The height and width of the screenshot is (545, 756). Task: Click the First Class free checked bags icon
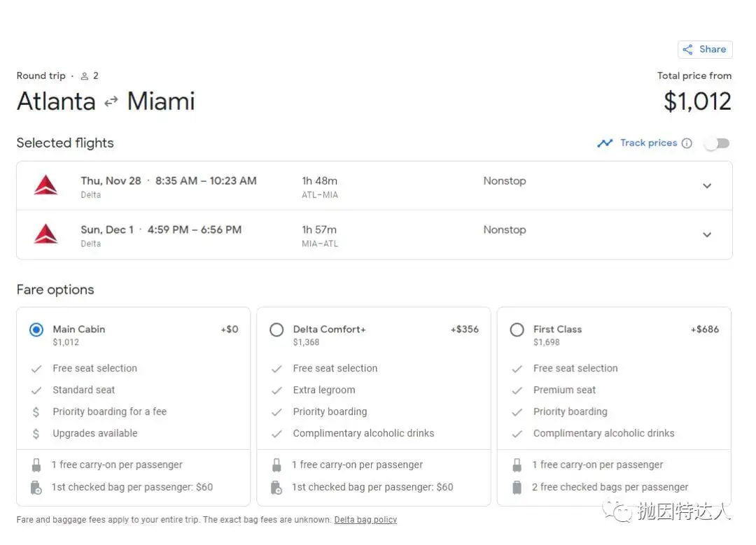[x=517, y=488]
